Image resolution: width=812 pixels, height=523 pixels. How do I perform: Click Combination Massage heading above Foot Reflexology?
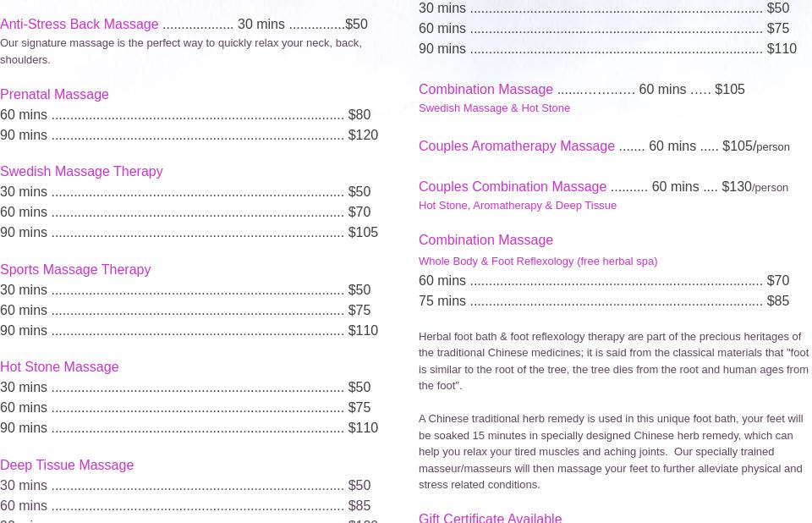pos(486,240)
